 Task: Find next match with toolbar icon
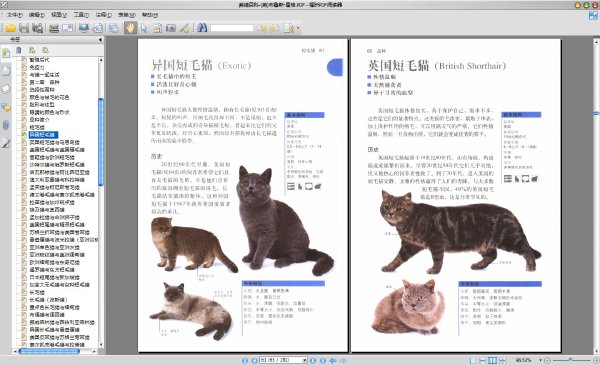(x=275, y=28)
